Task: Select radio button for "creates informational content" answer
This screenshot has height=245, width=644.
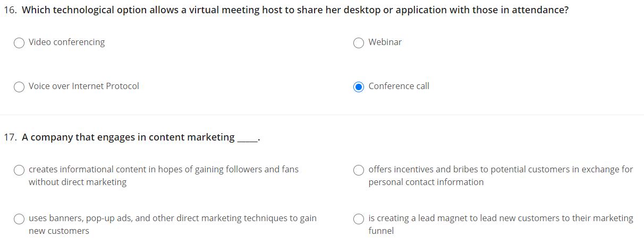Action: pos(19,170)
